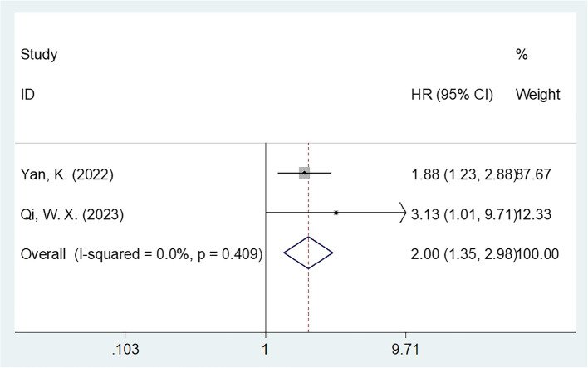Click the "ID" header text
588x368 pixels.
coord(28,95)
